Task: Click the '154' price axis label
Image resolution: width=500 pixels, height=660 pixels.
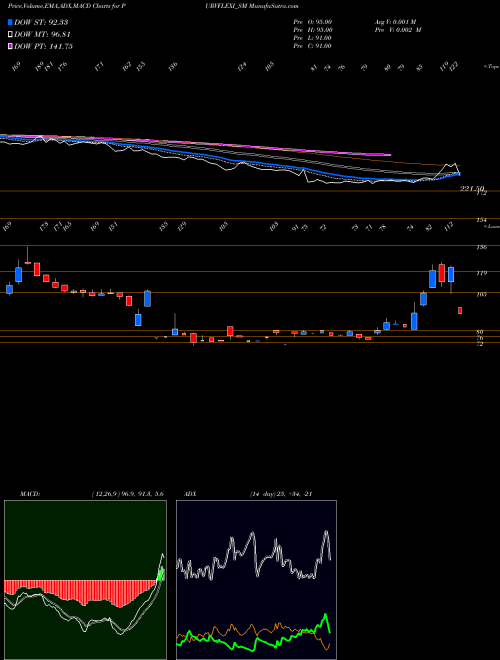Action: pyautogui.click(x=482, y=220)
